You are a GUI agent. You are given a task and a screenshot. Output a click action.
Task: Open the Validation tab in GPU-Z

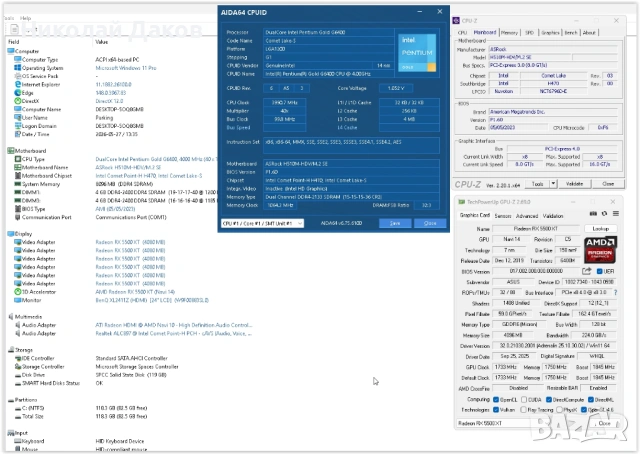pos(553,216)
